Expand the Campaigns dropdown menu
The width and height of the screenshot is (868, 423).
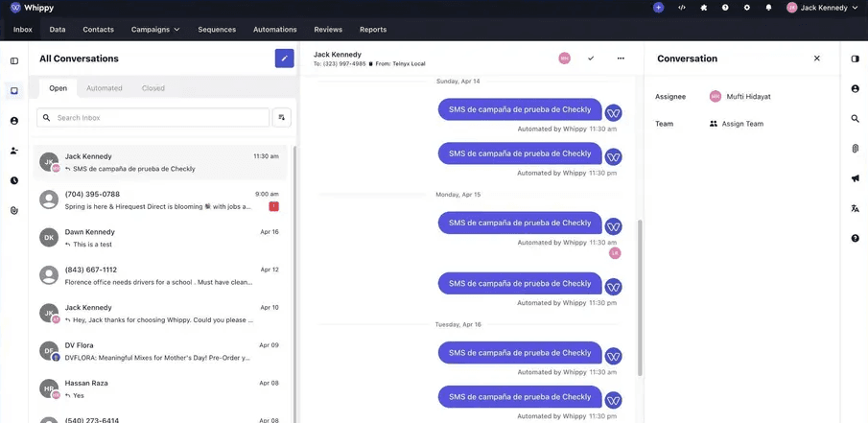[x=155, y=30]
